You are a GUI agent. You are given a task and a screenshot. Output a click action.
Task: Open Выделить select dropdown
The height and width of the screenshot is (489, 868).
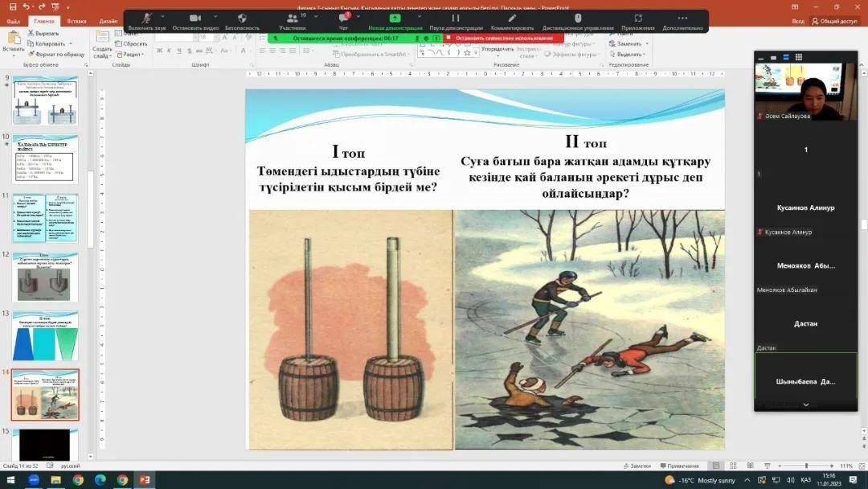click(627, 54)
